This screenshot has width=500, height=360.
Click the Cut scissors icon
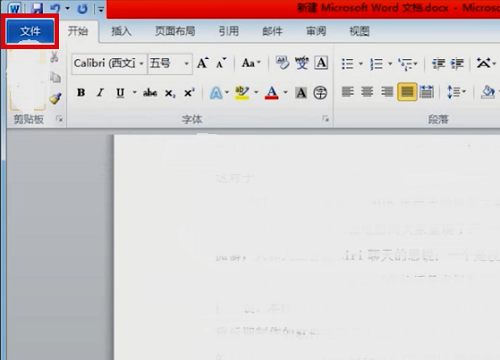click(x=54, y=57)
